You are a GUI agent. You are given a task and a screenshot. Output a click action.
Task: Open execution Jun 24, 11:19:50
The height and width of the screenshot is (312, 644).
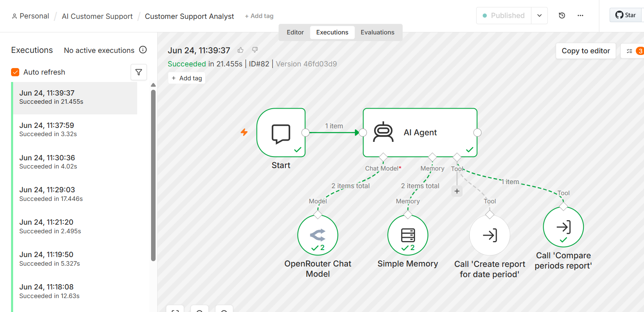tap(75, 259)
